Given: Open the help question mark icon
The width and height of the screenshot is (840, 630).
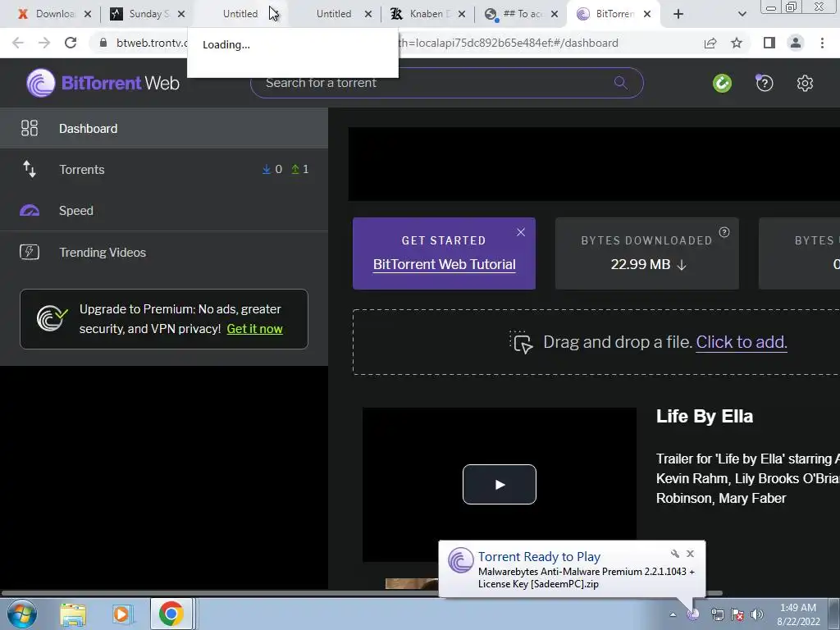Looking at the screenshot, I should [x=765, y=83].
